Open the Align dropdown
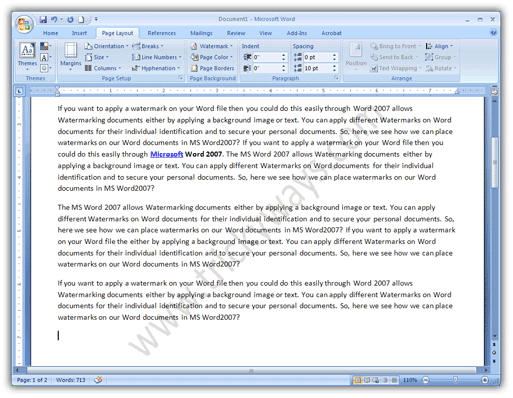513x398 pixels. coord(439,46)
